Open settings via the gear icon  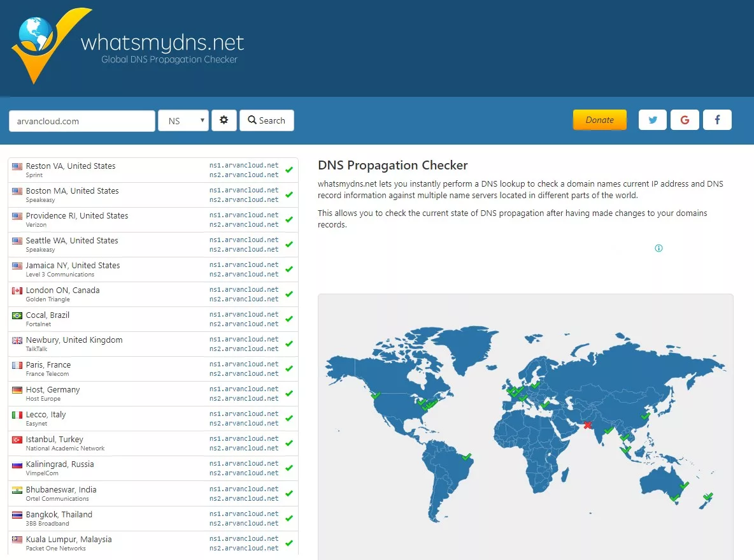224,120
